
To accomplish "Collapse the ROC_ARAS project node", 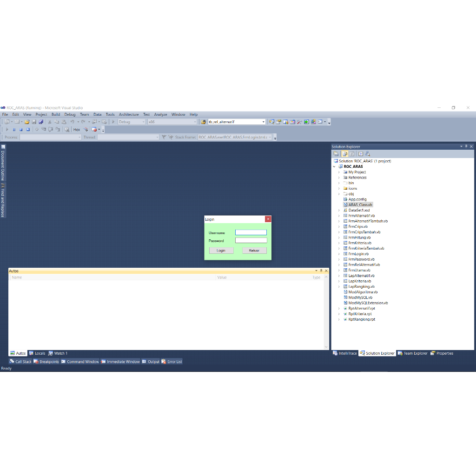I will (x=334, y=167).
